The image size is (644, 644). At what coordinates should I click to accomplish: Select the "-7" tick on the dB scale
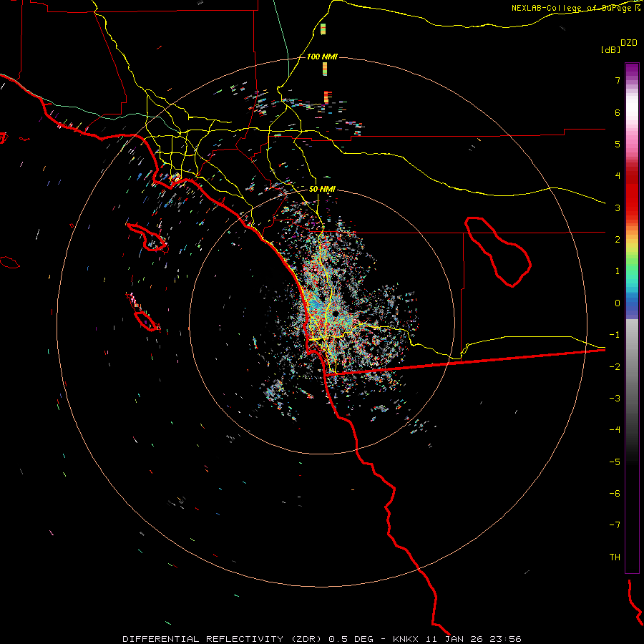tap(615, 525)
